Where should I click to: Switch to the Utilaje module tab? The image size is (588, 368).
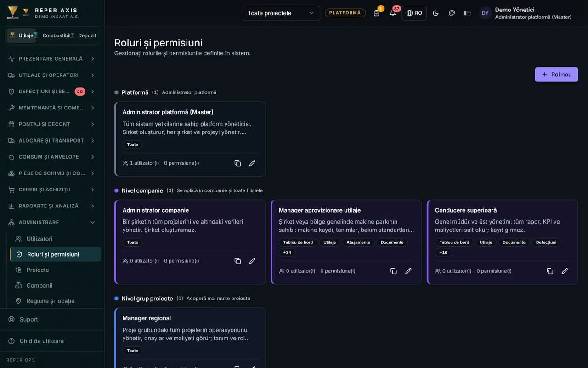21,35
